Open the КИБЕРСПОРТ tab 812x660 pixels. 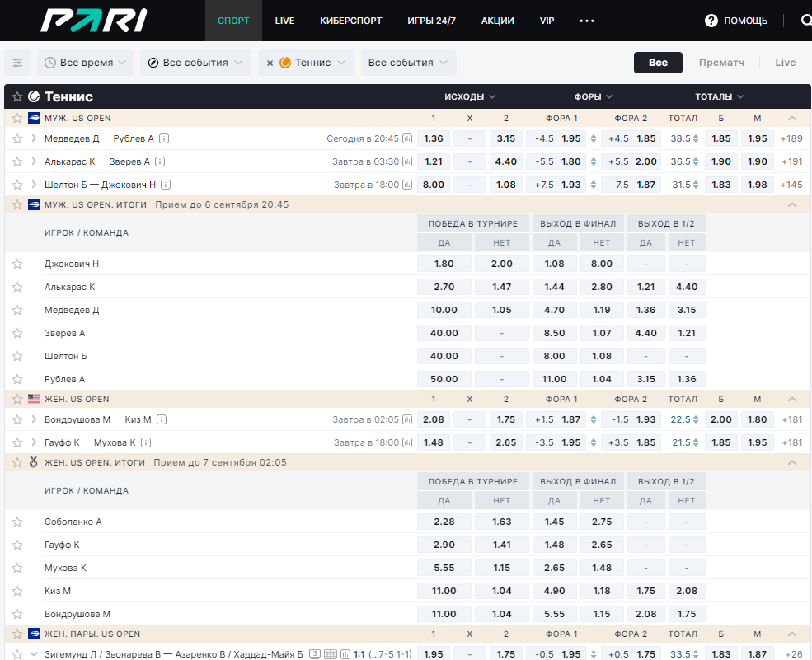350,21
